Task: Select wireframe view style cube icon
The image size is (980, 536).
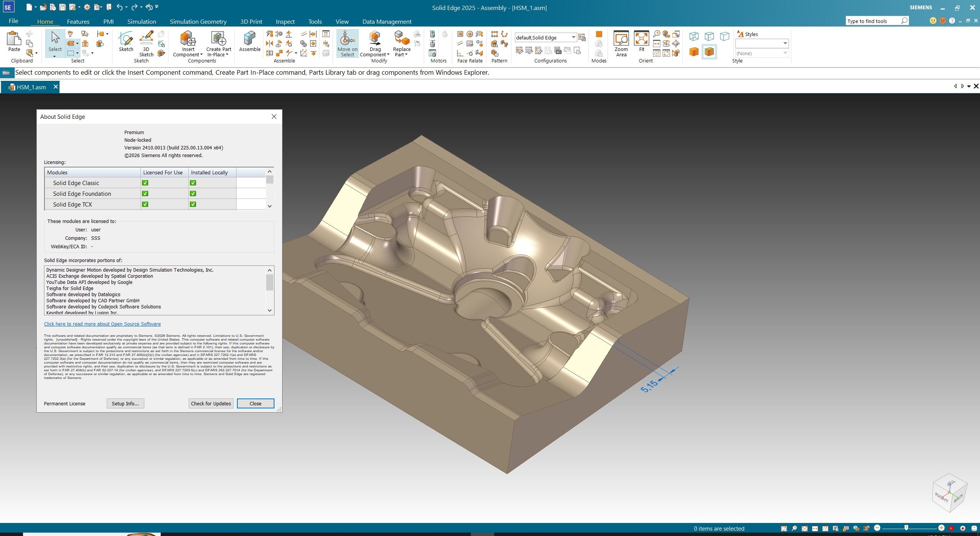Action: pyautogui.click(x=694, y=36)
